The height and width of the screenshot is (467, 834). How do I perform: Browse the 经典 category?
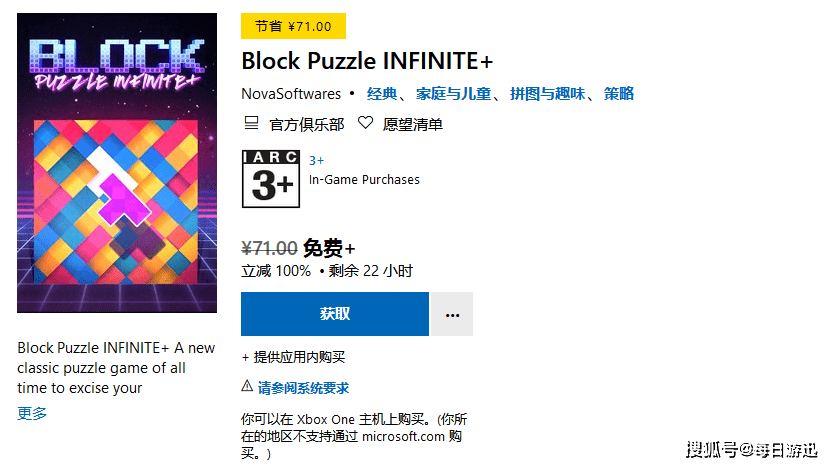click(x=381, y=94)
